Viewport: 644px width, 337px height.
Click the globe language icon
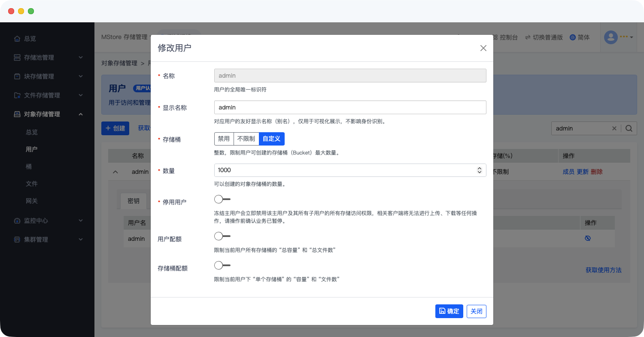(x=572, y=37)
